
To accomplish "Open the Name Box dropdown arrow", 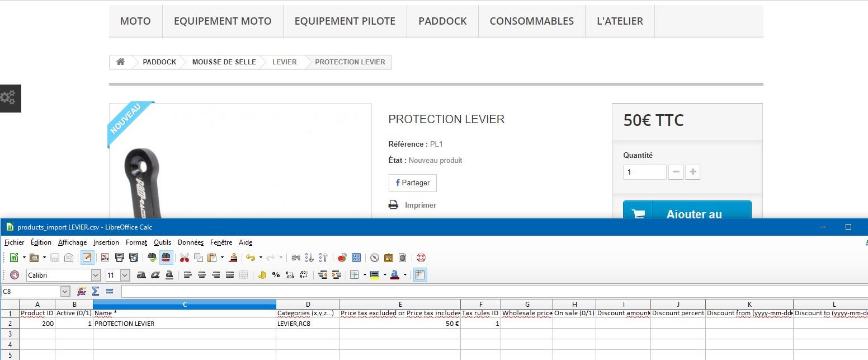I will 65,291.
